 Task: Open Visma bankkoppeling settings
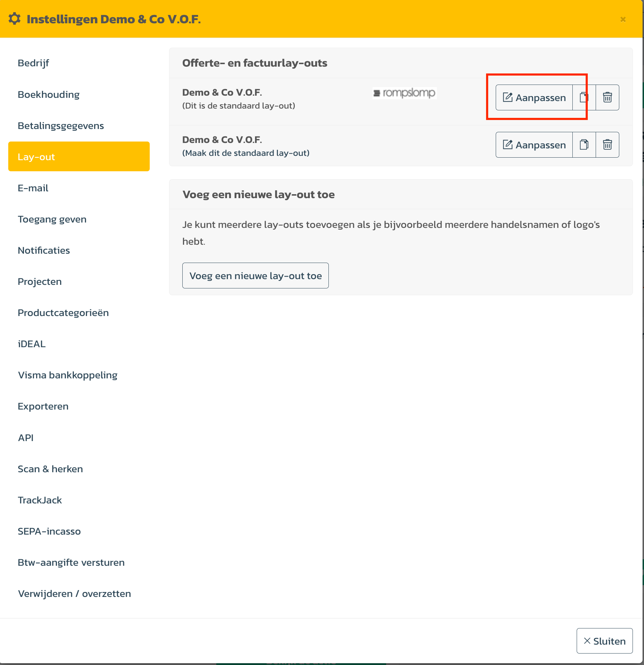[68, 375]
